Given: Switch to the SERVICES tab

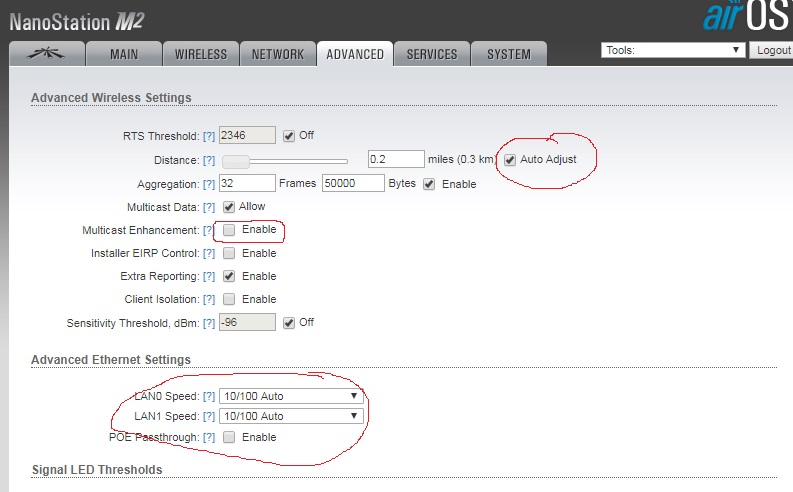Looking at the screenshot, I should point(431,54).
